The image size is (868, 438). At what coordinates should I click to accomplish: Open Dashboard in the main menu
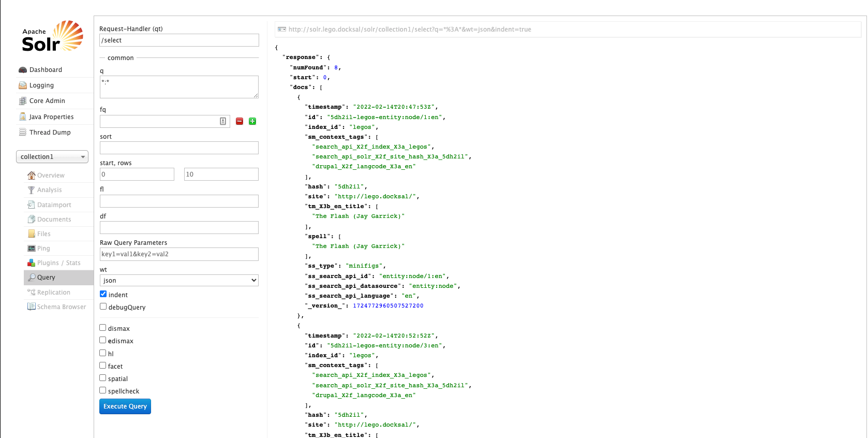pos(46,70)
